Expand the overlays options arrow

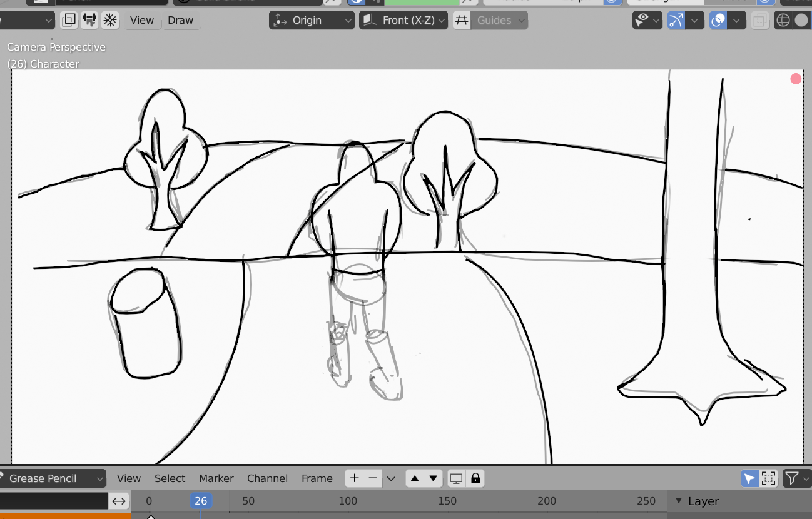pos(736,20)
